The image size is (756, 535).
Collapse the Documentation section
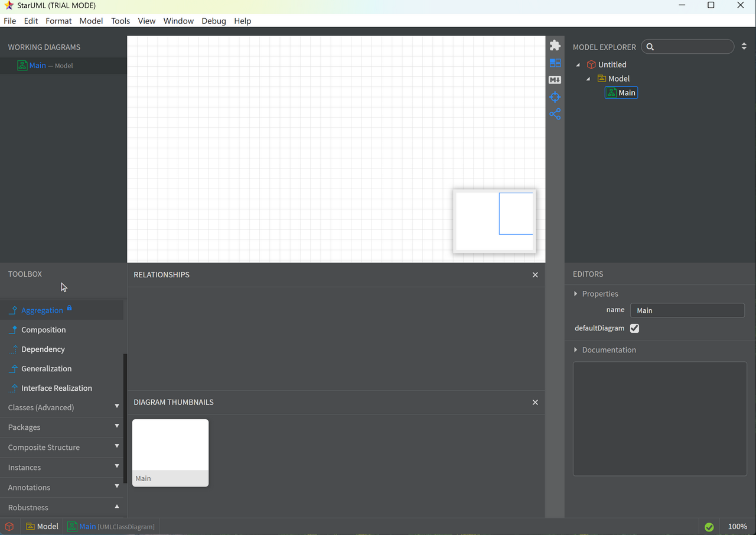(576, 350)
